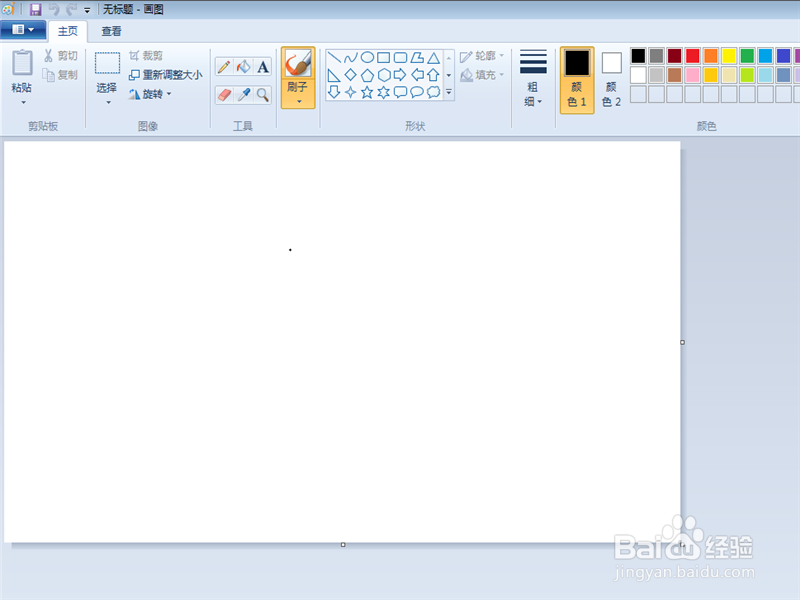
Task: Open the Select (选择) dropdown arrow
Action: (x=108, y=103)
